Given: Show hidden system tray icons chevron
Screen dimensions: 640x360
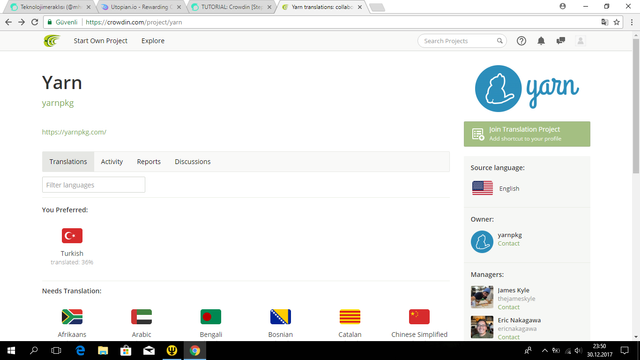Looking at the screenshot, I should click(x=544, y=351).
